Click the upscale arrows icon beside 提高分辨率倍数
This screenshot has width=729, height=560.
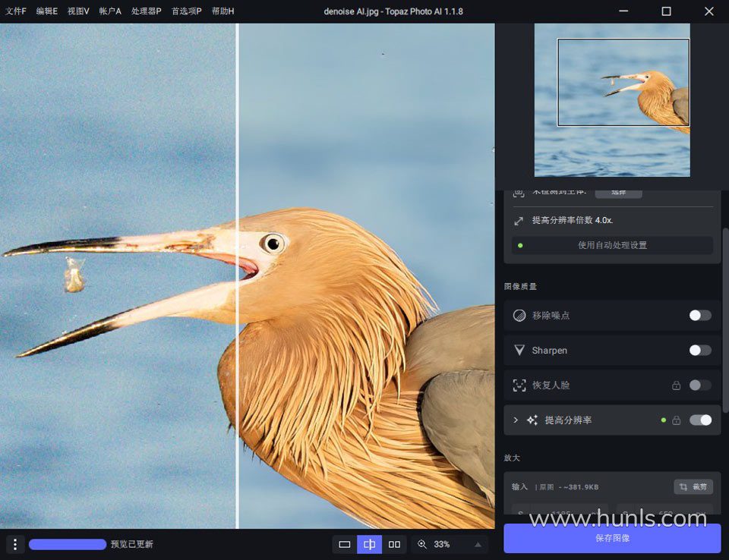[x=519, y=221]
